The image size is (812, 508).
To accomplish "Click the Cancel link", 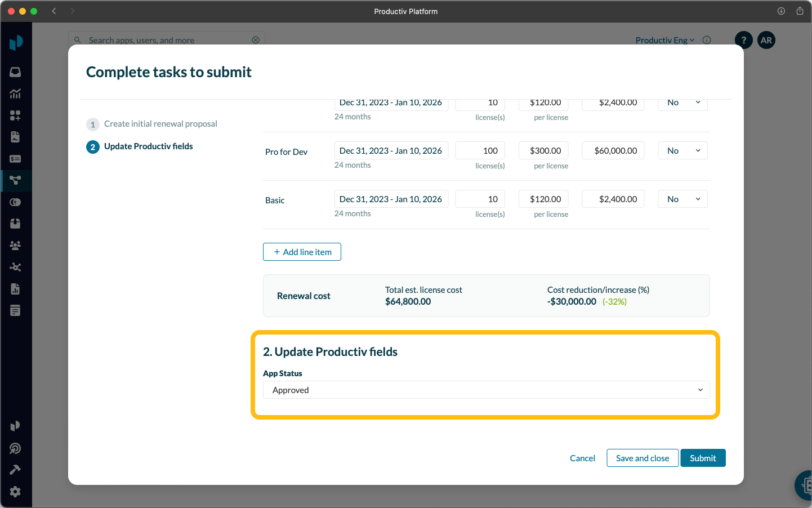I will (582, 458).
